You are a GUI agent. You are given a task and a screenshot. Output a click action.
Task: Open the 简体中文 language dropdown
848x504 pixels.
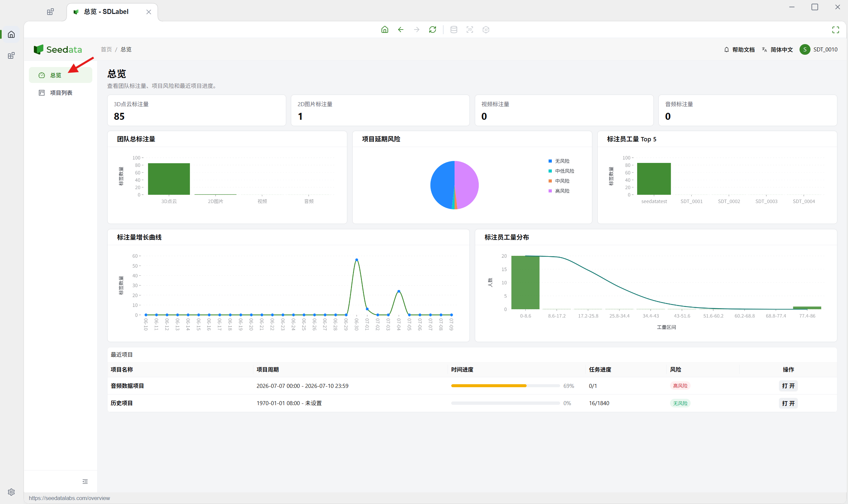tap(778, 49)
